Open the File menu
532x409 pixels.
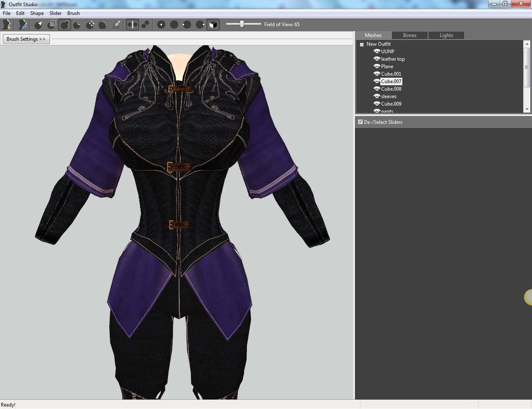coord(7,13)
